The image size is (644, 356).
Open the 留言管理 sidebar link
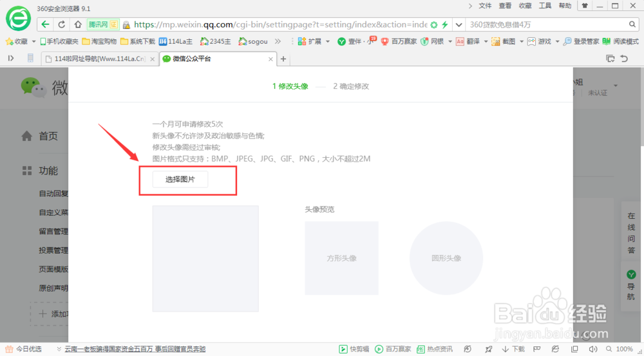[x=53, y=232]
